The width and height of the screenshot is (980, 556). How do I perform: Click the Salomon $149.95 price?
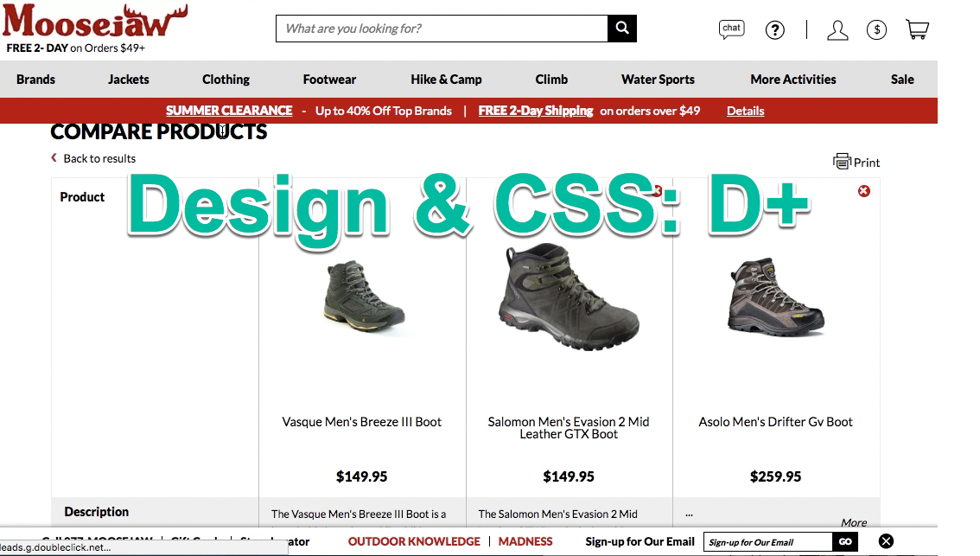pyautogui.click(x=568, y=476)
